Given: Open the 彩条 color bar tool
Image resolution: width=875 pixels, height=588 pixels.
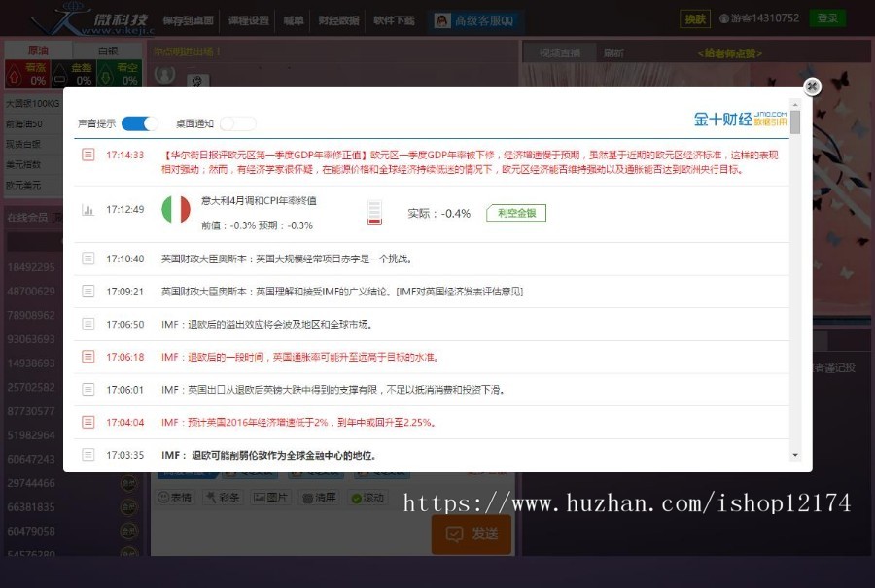Looking at the screenshot, I should click(222, 497).
